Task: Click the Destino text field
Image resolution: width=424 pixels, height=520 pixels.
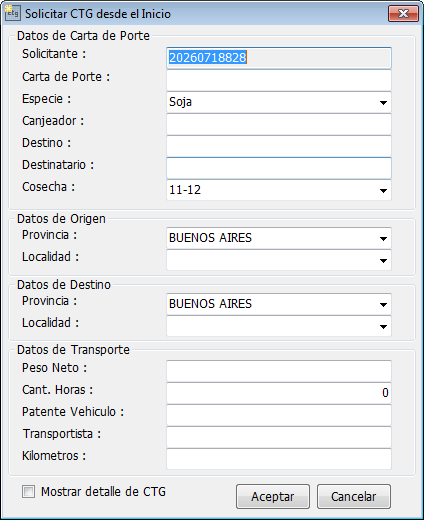Action: (x=279, y=146)
